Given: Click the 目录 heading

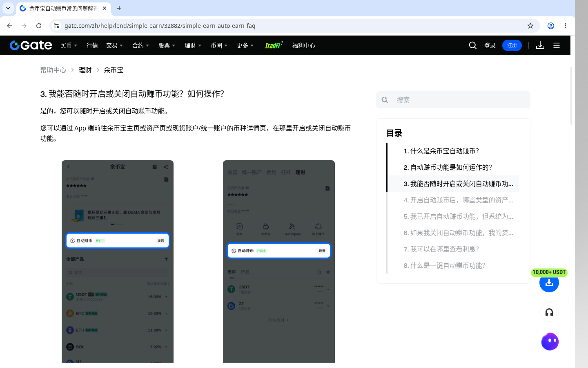Looking at the screenshot, I should point(394,133).
